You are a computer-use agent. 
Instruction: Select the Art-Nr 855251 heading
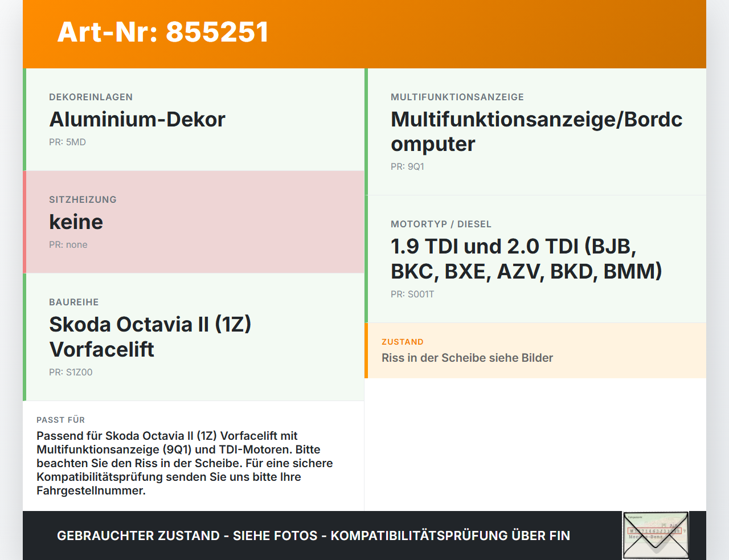(x=163, y=32)
